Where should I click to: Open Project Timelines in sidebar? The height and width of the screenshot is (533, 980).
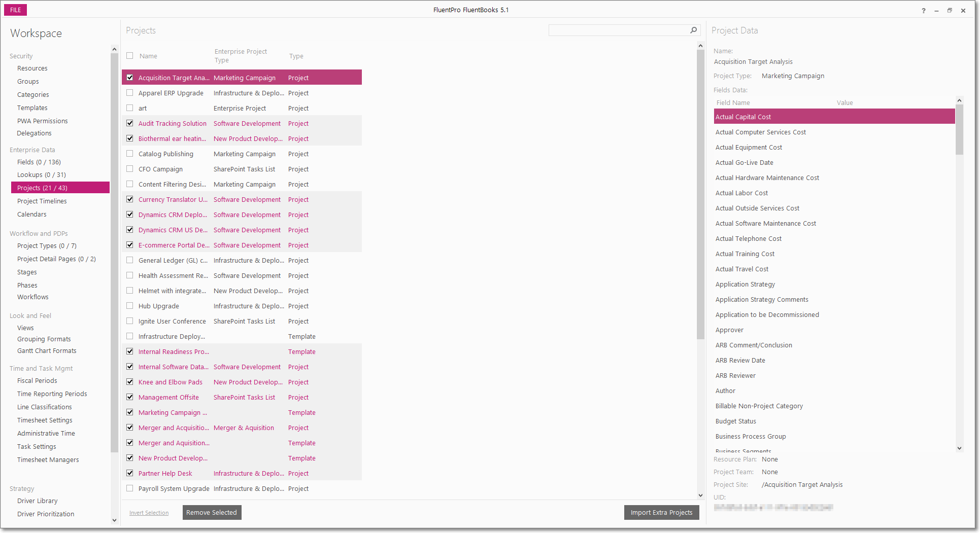coord(42,201)
